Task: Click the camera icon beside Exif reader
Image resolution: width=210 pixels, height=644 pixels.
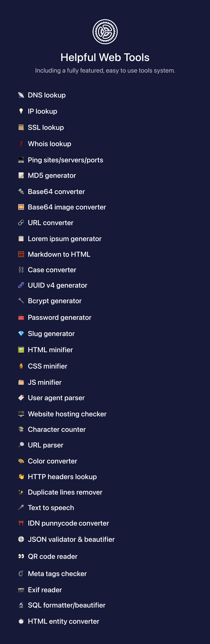Action: [21, 590]
